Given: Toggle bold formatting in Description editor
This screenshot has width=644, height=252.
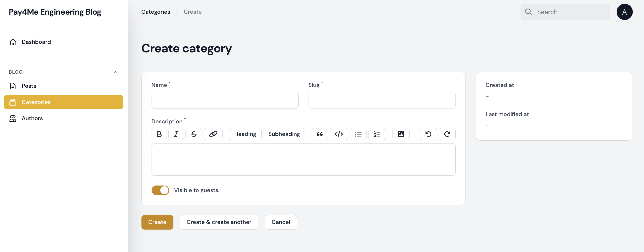Looking at the screenshot, I should (159, 134).
